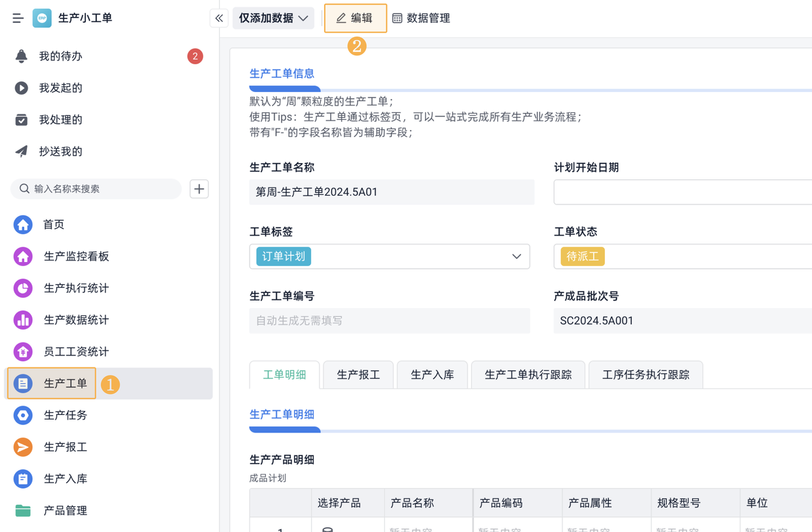Open the 工单标签 dropdown
Viewport: 812px width, 532px height.
click(389, 257)
